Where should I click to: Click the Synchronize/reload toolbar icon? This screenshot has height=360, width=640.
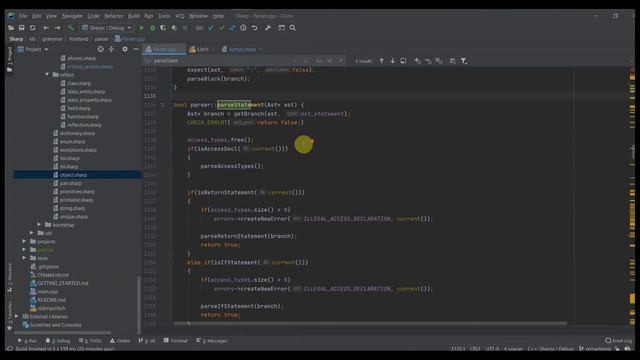point(33,28)
